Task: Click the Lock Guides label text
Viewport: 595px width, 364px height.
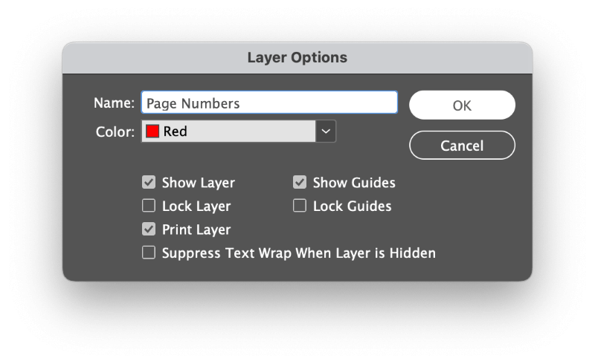Action: (x=352, y=207)
